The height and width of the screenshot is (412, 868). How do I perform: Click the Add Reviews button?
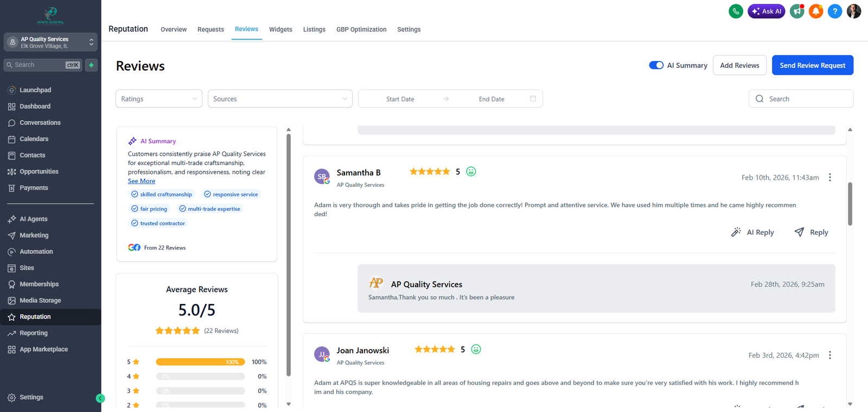pyautogui.click(x=739, y=65)
